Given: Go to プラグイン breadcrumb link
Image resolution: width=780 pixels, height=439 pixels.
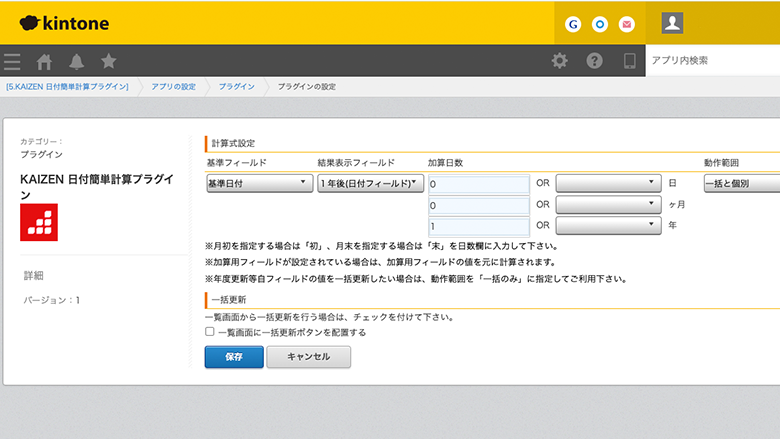Looking at the screenshot, I should 237,87.
